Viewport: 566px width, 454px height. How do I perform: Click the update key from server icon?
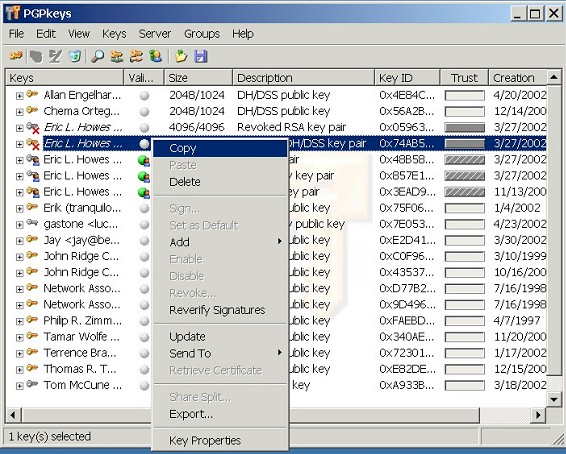pyautogui.click(x=136, y=56)
